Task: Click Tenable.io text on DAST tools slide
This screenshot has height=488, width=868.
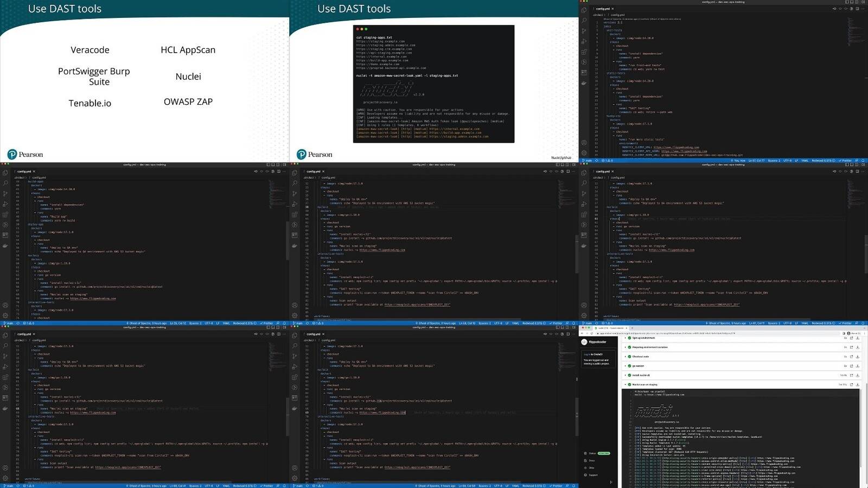Action: click(x=90, y=103)
